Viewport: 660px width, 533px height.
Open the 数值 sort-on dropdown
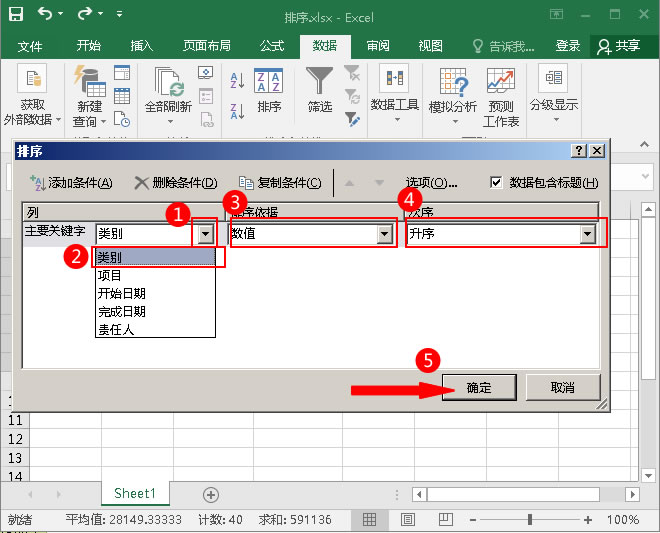point(385,234)
